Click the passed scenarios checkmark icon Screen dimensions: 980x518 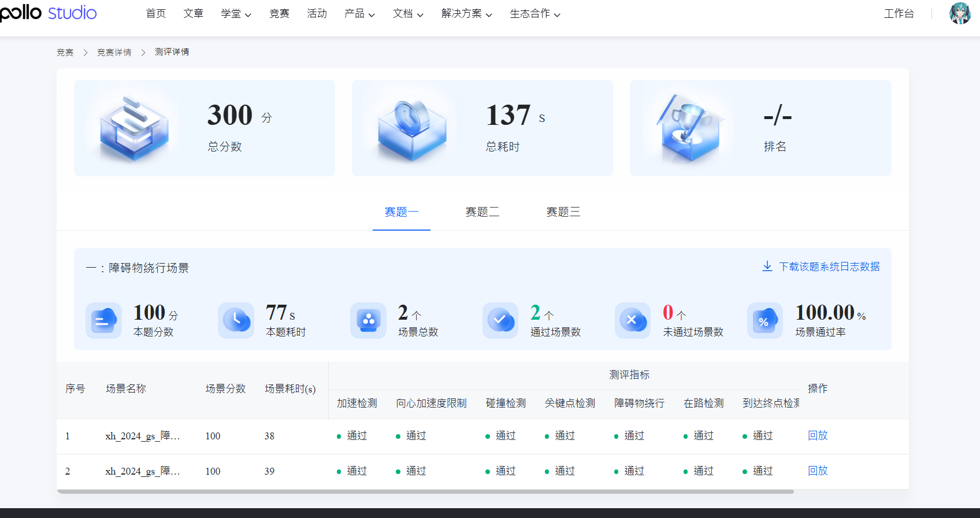click(x=500, y=320)
